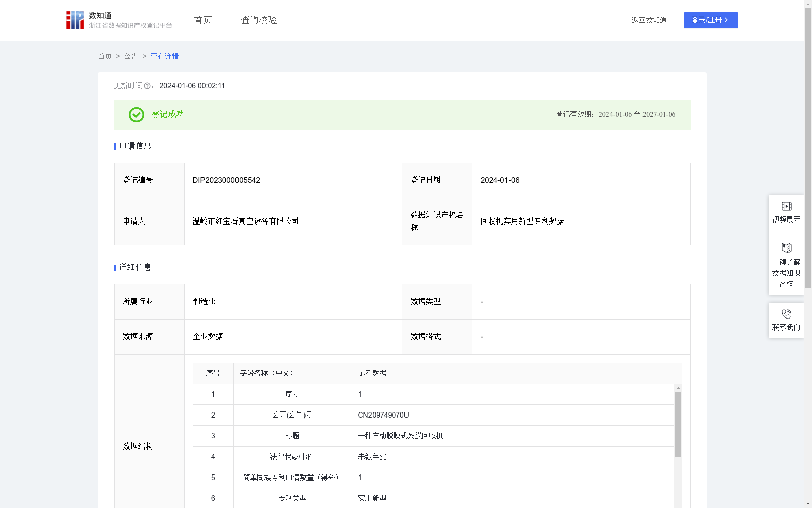Screen dimensions: 812x508
Task: Click the 详细信息 section heading
Action: (136, 268)
